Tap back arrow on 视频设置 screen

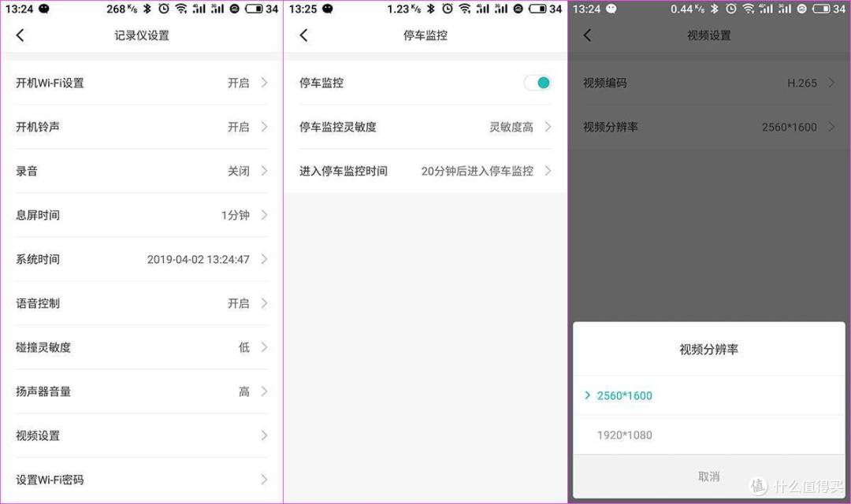click(587, 35)
